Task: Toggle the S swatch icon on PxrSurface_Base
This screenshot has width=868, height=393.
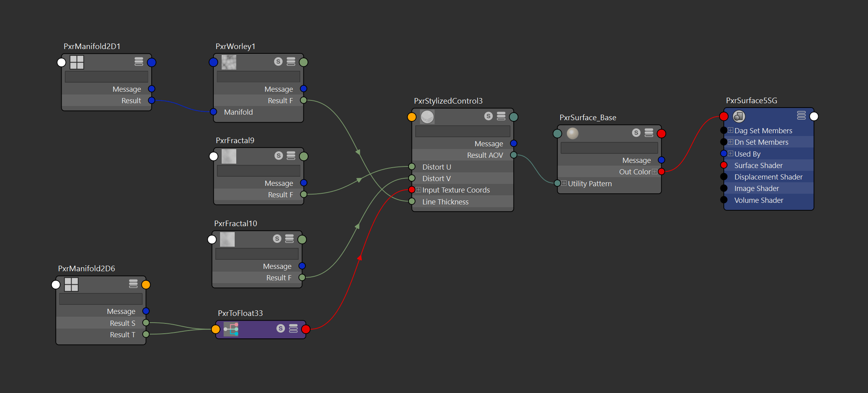Action: coord(636,133)
